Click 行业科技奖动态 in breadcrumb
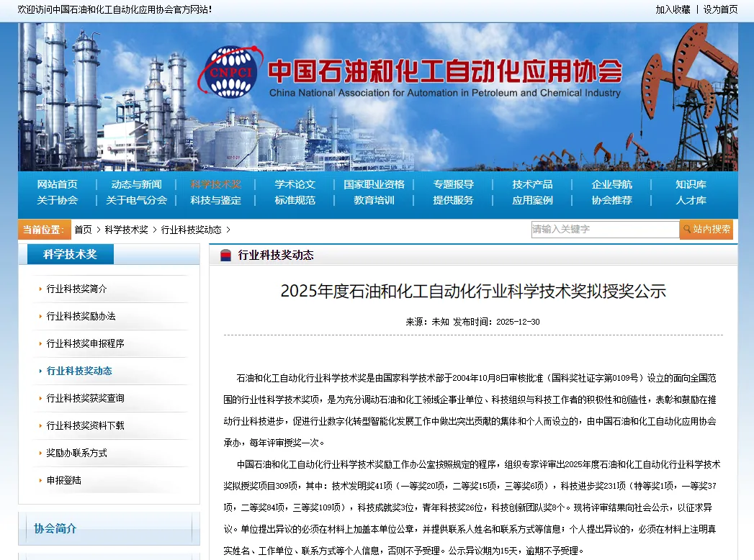754x560 pixels. (x=192, y=230)
